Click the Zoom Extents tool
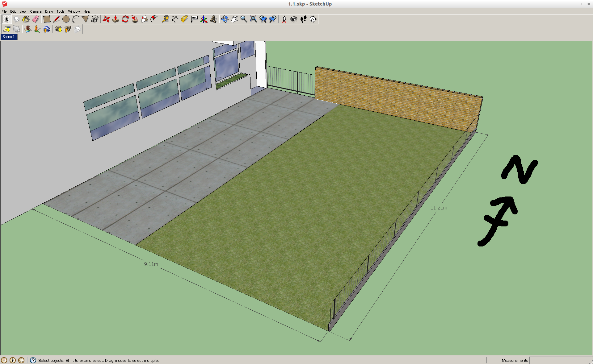 253,19
